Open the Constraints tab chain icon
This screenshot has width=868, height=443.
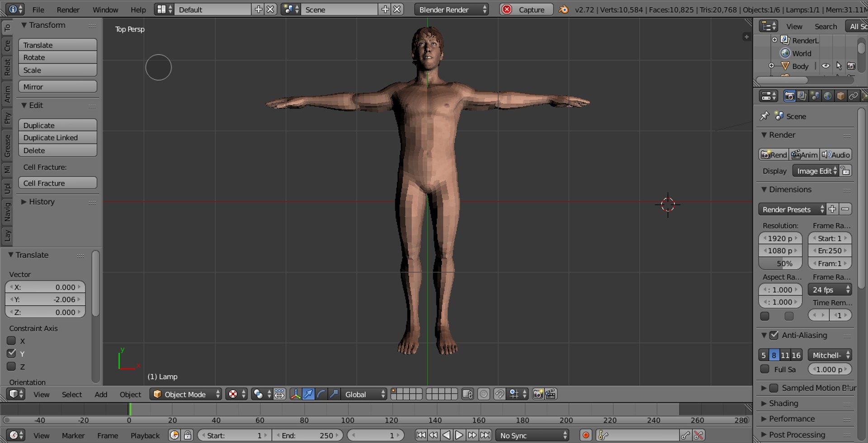[x=853, y=96]
